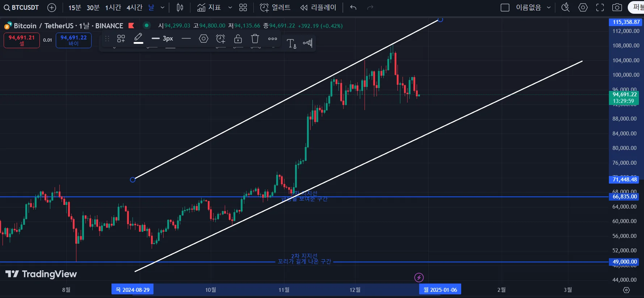
Task: Click the red 셀 sell button
Action: [x=22, y=40]
